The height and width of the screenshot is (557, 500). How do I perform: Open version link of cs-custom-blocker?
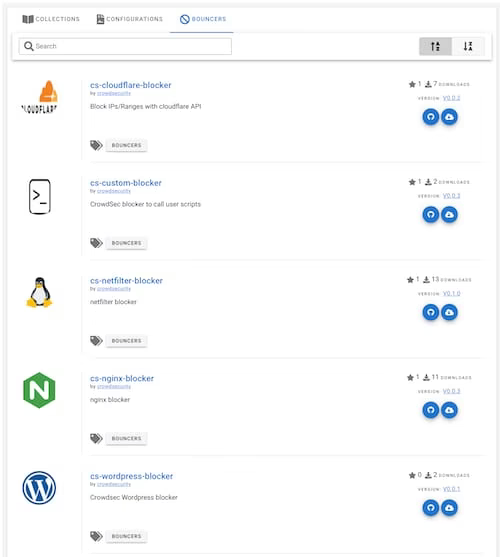click(x=451, y=196)
